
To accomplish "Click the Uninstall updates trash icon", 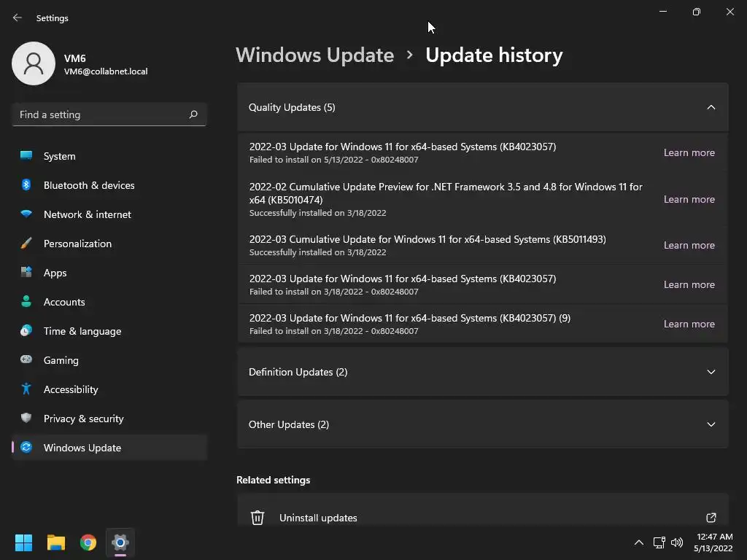I will coord(258,518).
